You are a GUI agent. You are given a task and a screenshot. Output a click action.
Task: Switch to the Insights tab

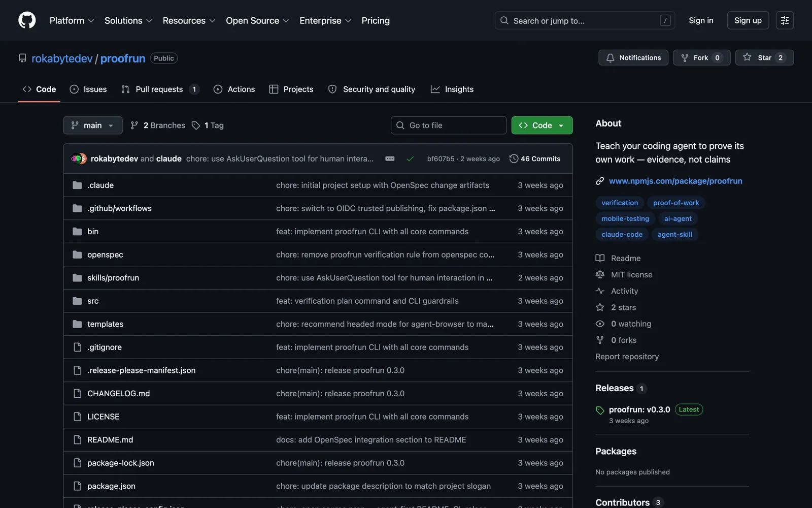tap(452, 89)
